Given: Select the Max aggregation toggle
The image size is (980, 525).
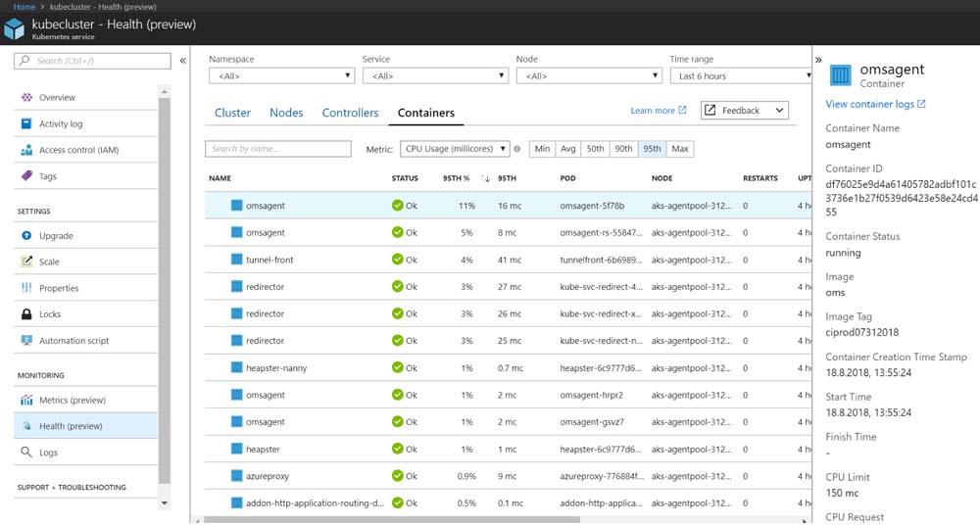Looking at the screenshot, I should coord(680,149).
